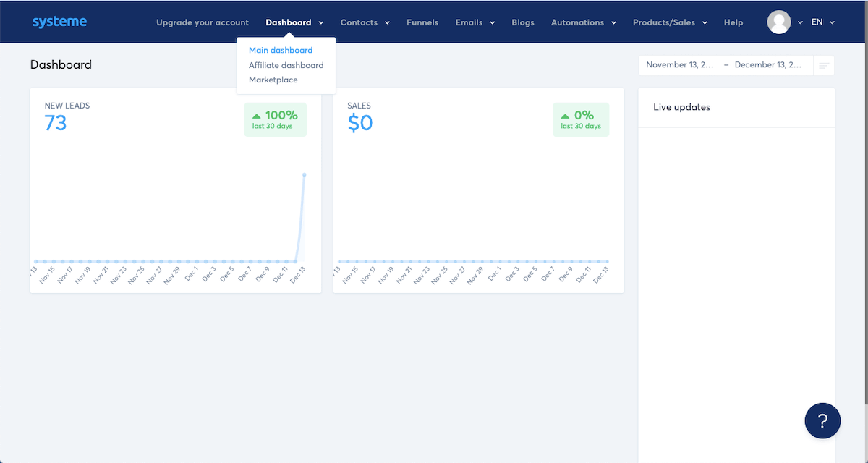Select Affiliate dashboard from the menu
Image resolution: width=868 pixels, height=463 pixels.
[x=286, y=65]
